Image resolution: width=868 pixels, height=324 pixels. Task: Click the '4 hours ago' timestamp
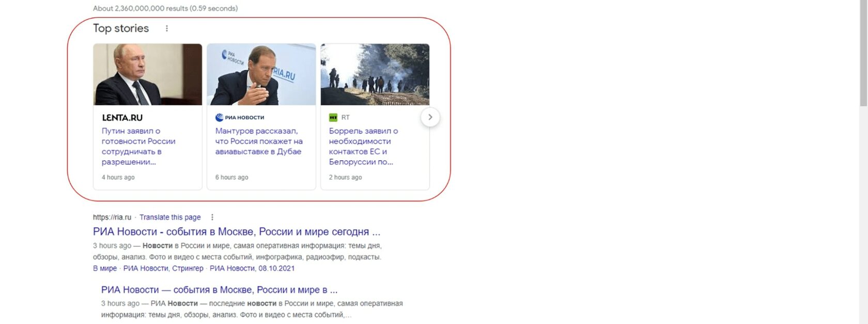118,177
